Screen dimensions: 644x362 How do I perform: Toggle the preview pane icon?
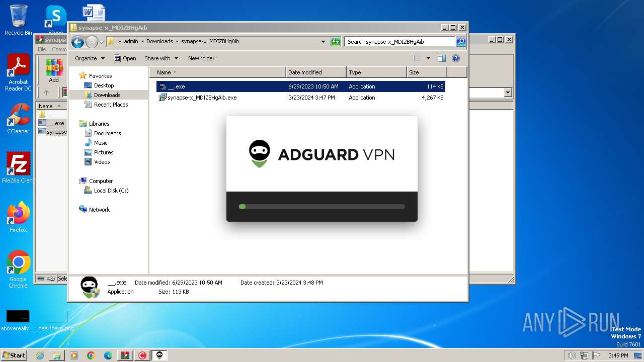(442, 58)
